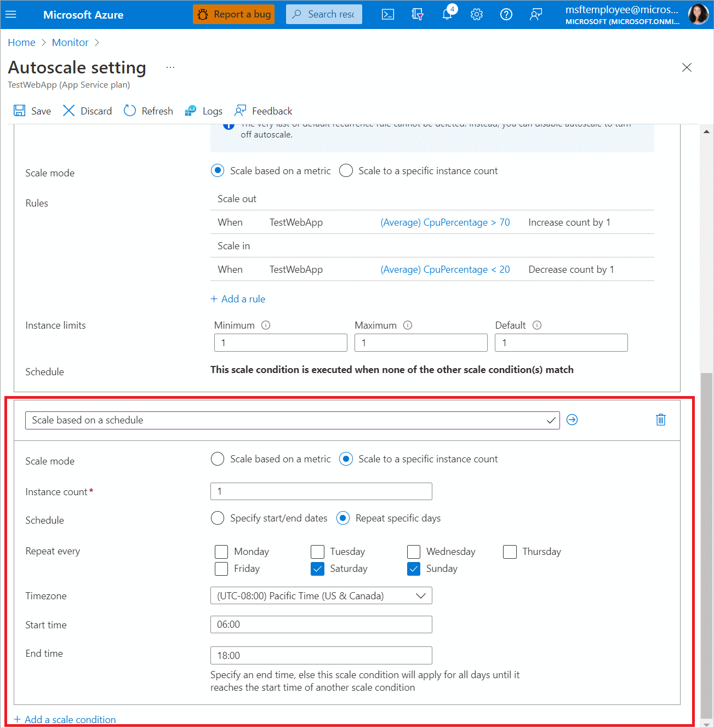
Task: Open Cloud Shell from the top bar
Action: tap(388, 14)
